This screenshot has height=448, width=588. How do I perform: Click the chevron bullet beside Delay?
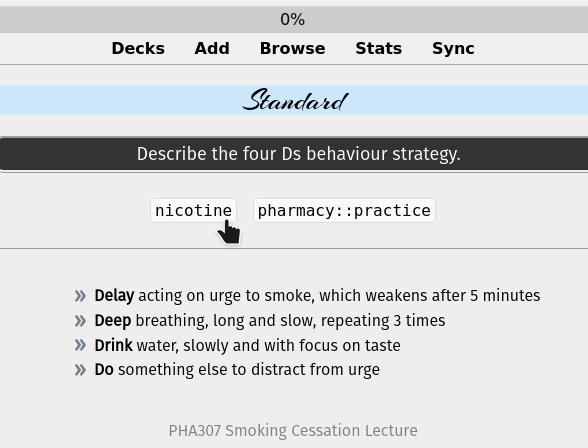[80, 296]
